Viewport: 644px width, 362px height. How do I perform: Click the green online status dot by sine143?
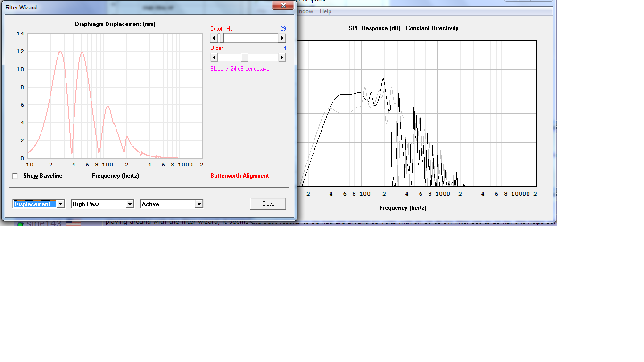coord(20,224)
